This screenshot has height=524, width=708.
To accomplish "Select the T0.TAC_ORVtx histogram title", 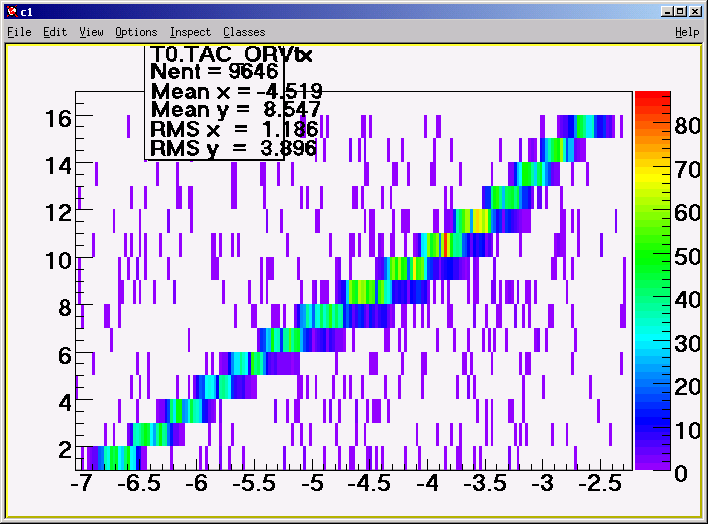I will pyautogui.click(x=231, y=55).
